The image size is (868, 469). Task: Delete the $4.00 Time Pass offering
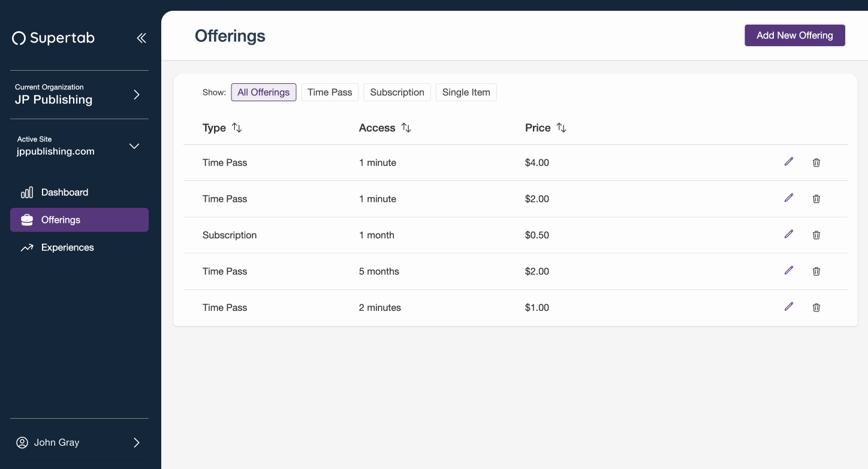816,162
